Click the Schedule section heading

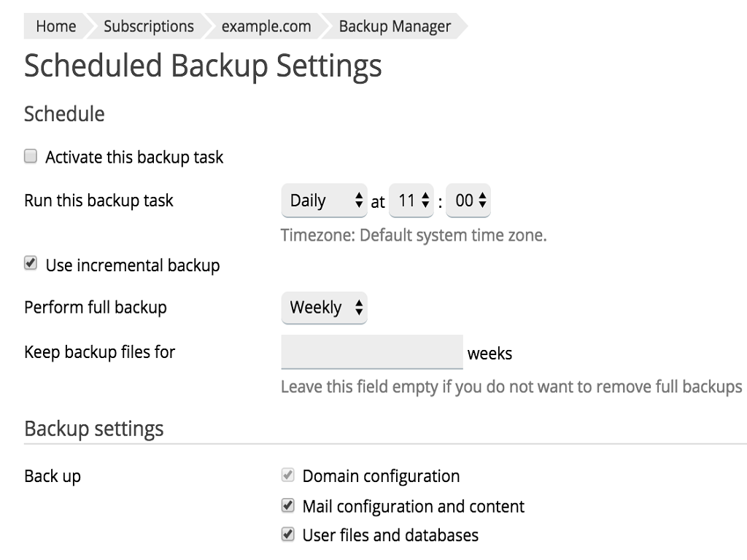click(64, 114)
